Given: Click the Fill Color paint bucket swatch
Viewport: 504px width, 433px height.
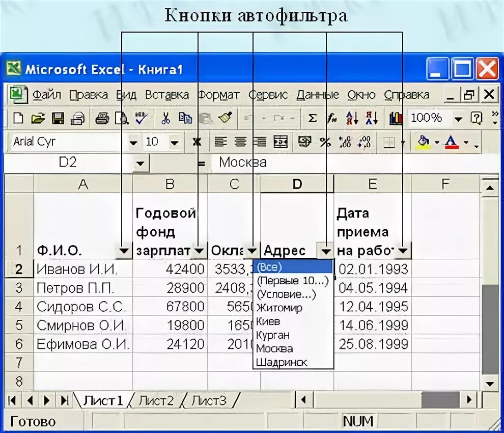Looking at the screenshot, I should [x=424, y=142].
